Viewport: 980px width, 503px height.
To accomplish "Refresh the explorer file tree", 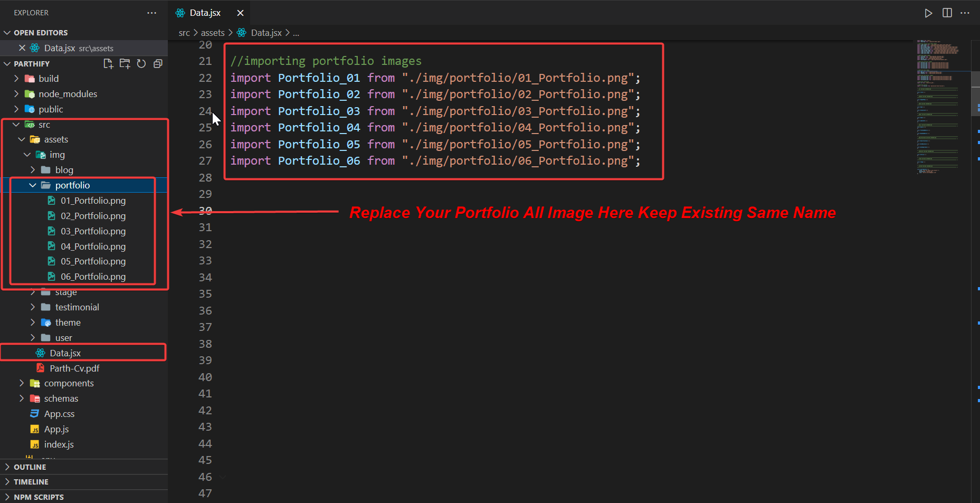I will coord(141,64).
